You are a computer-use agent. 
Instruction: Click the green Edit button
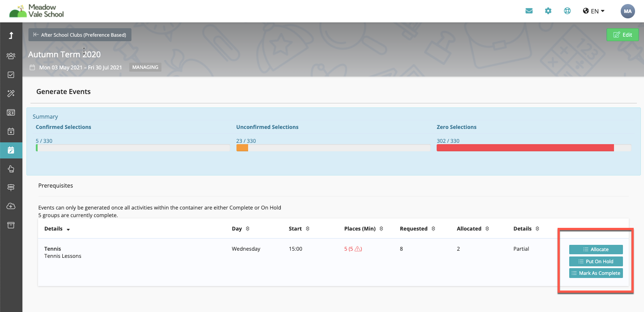pos(622,35)
